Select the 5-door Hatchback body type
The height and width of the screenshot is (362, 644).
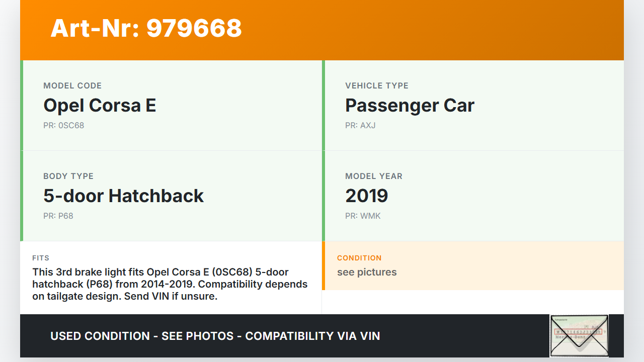(x=123, y=196)
